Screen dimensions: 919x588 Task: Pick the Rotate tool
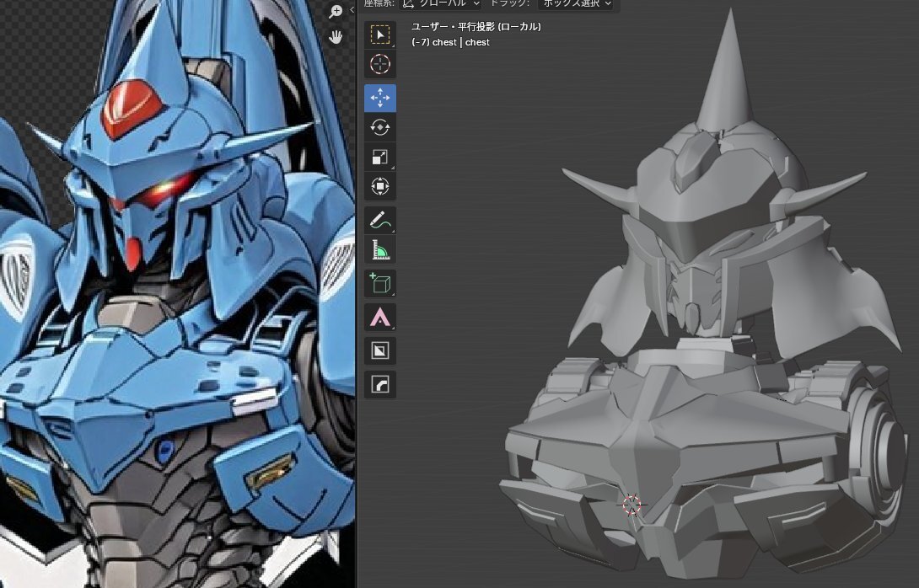(379, 127)
